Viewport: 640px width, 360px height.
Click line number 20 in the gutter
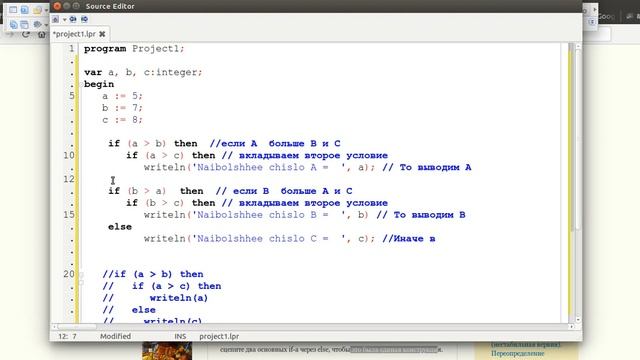69,274
